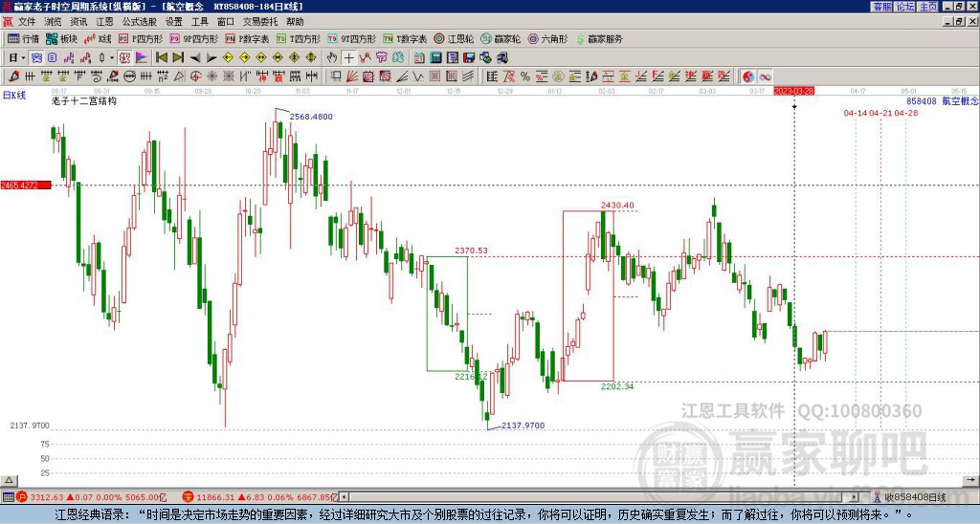This screenshot has width=980, height=524.
Task: Select the 日K线 label
Action: coord(14,95)
